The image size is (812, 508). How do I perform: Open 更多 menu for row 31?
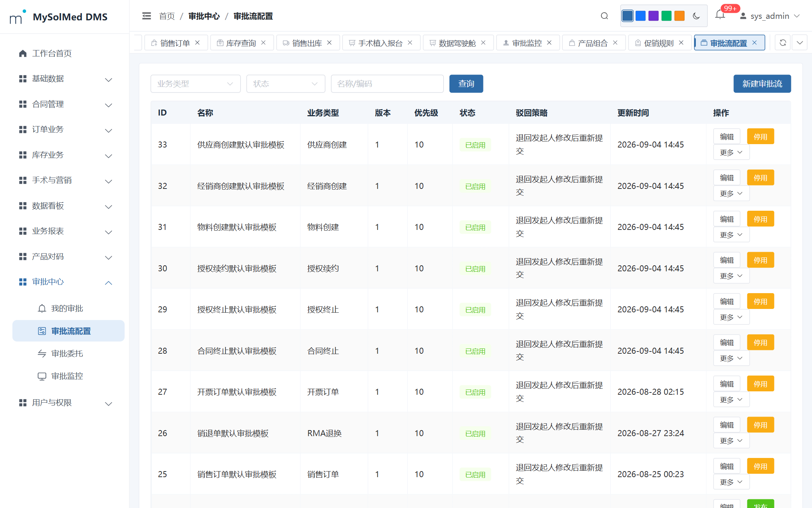click(x=731, y=235)
